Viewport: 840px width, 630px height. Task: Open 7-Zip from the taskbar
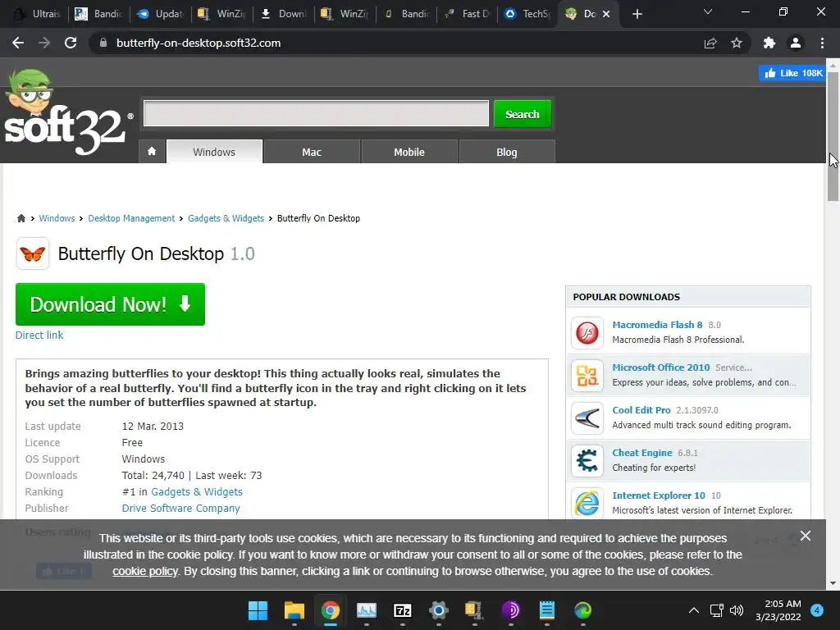tap(402, 610)
